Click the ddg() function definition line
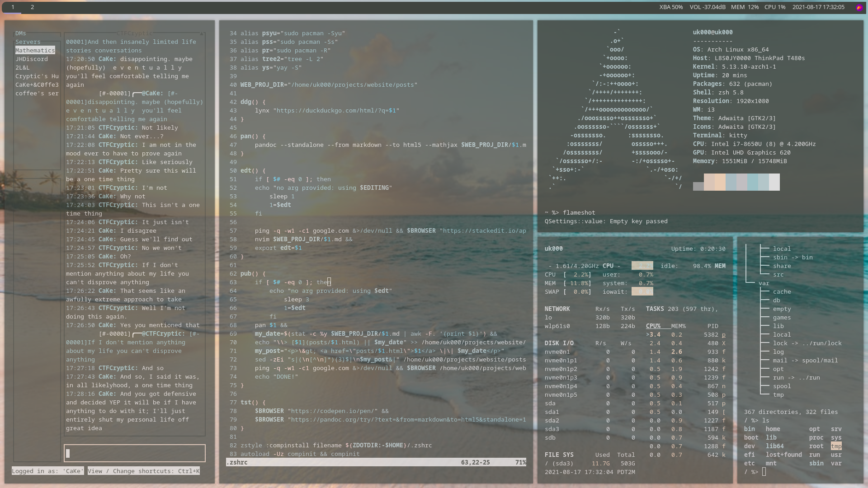The width and height of the screenshot is (868, 488). (253, 102)
